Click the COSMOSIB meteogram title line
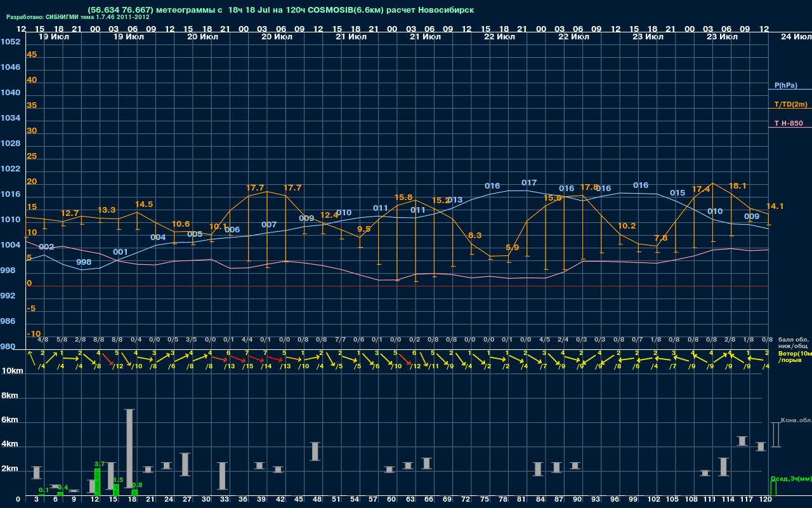The width and height of the screenshot is (812, 508). point(281,10)
